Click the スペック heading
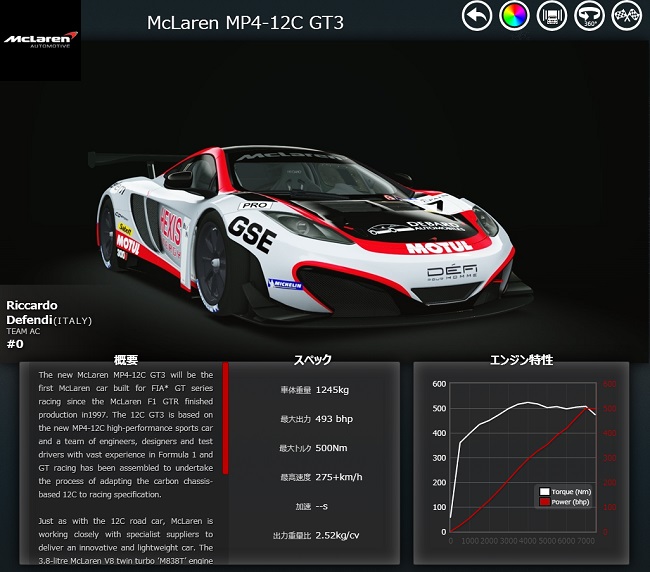This screenshot has height=572, width=650. click(313, 359)
